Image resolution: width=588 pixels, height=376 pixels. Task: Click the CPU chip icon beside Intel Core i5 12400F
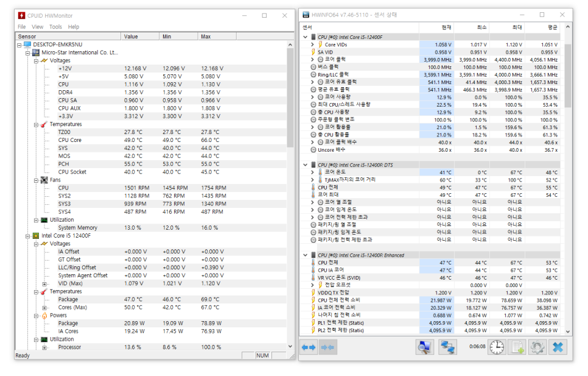tap(36, 236)
